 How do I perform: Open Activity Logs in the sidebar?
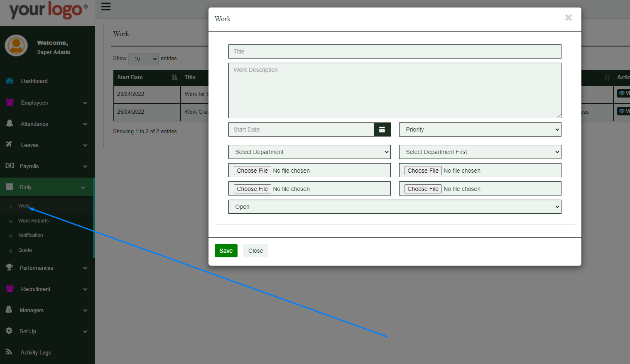click(x=36, y=353)
